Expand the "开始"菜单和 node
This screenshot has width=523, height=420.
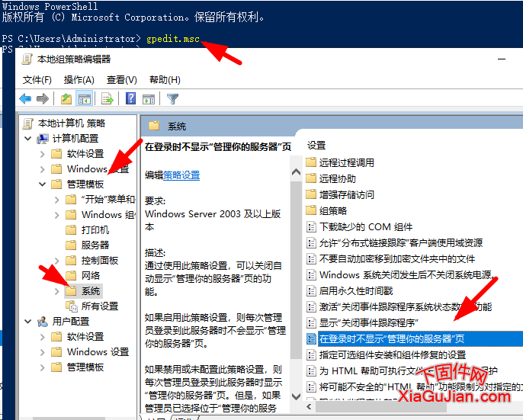[x=57, y=200]
